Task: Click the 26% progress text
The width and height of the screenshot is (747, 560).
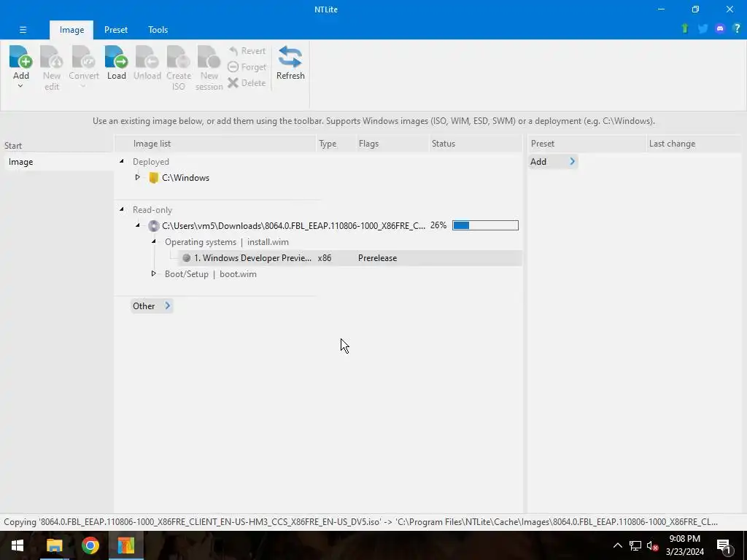Action: click(x=438, y=225)
